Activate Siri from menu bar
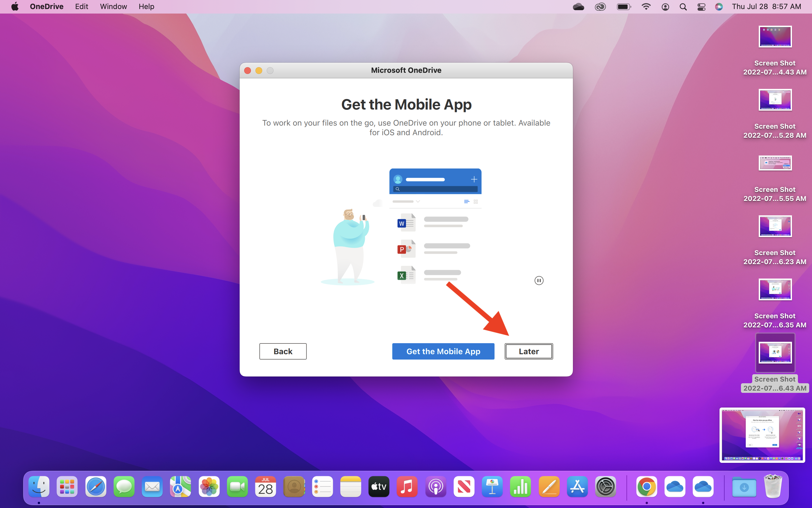Screen dimensions: 812x508 pos(719,7)
